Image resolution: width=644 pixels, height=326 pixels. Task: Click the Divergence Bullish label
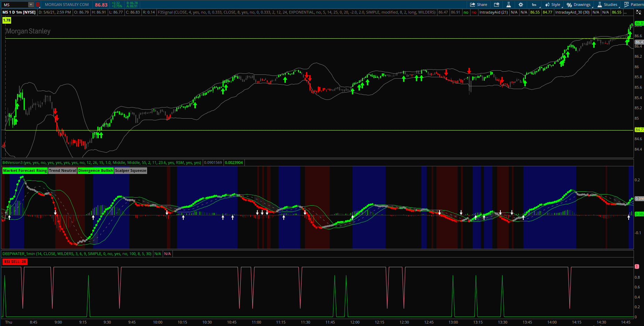point(96,170)
